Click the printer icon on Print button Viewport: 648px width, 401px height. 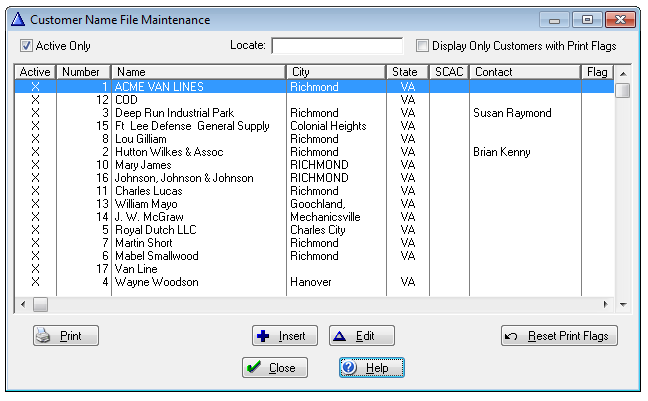pyautogui.click(x=43, y=336)
